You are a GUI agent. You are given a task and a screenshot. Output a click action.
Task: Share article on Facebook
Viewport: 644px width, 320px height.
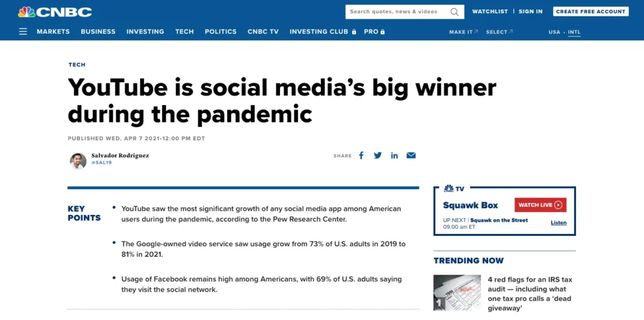361,155
